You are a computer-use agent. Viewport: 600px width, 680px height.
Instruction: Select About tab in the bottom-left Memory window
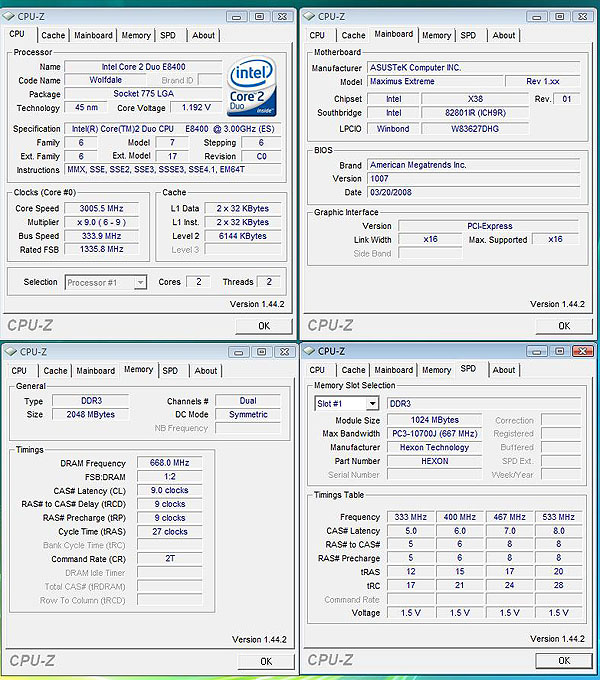click(x=205, y=371)
